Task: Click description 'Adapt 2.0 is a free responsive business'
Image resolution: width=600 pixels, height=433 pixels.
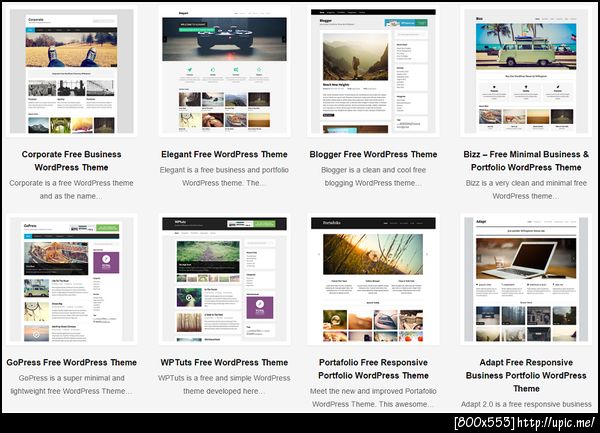Action: pyautogui.click(x=526, y=404)
